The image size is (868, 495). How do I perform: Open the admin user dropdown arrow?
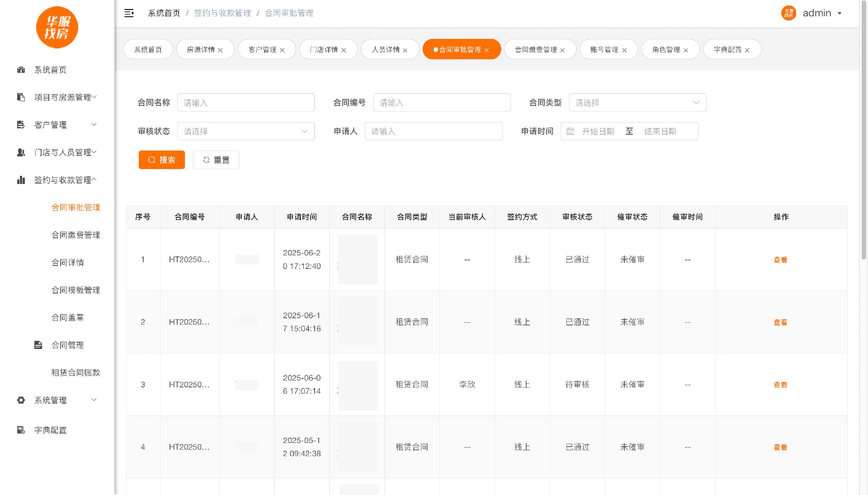pos(840,14)
